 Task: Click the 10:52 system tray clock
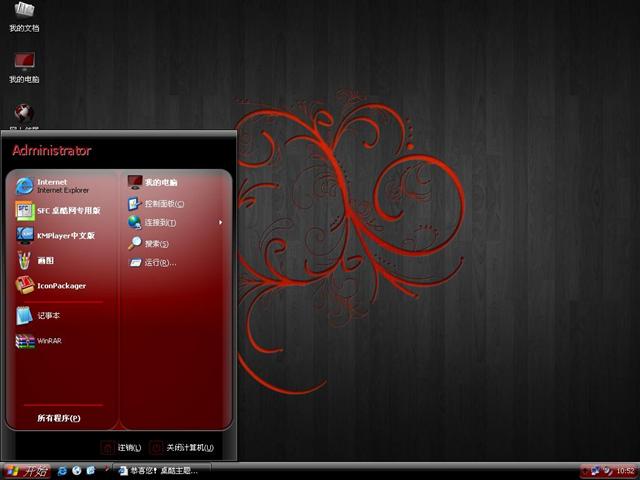625,471
